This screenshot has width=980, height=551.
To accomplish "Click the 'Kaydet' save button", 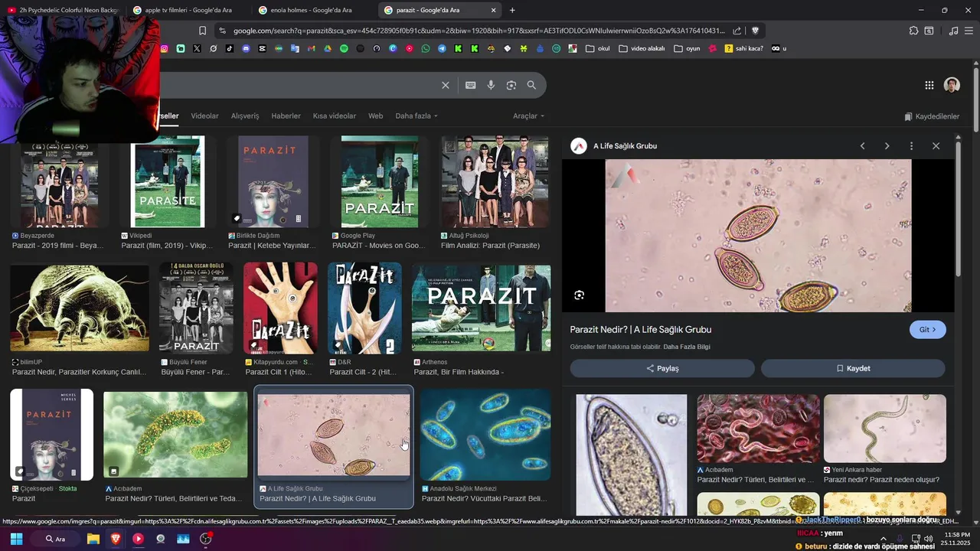I will pos(853,368).
